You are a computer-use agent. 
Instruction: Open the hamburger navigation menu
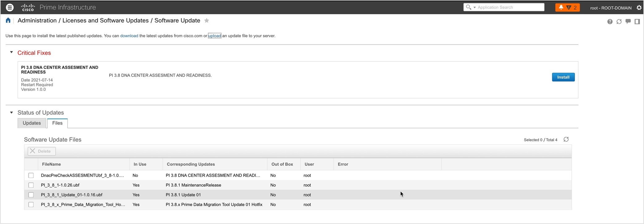coord(10,7)
